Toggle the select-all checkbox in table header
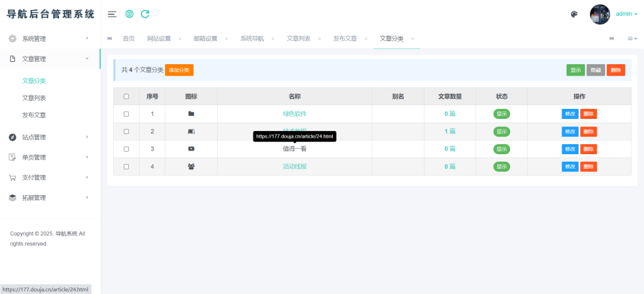 [x=126, y=96]
